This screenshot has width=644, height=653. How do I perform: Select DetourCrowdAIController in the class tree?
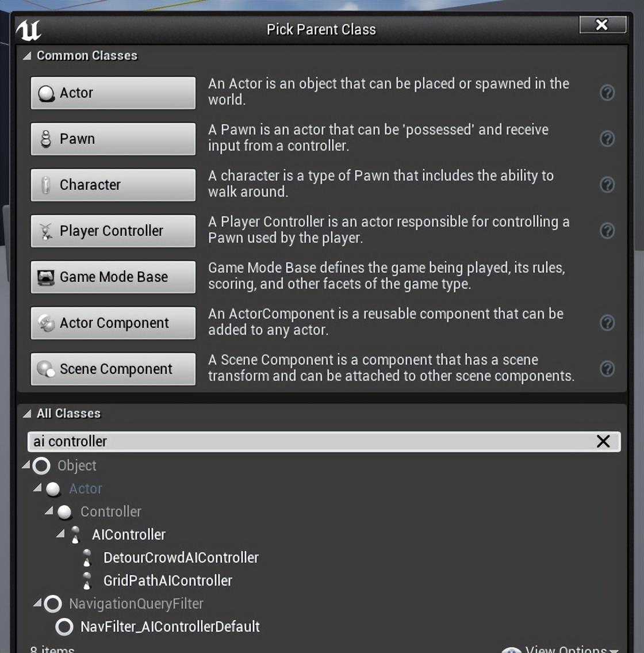[x=181, y=557]
